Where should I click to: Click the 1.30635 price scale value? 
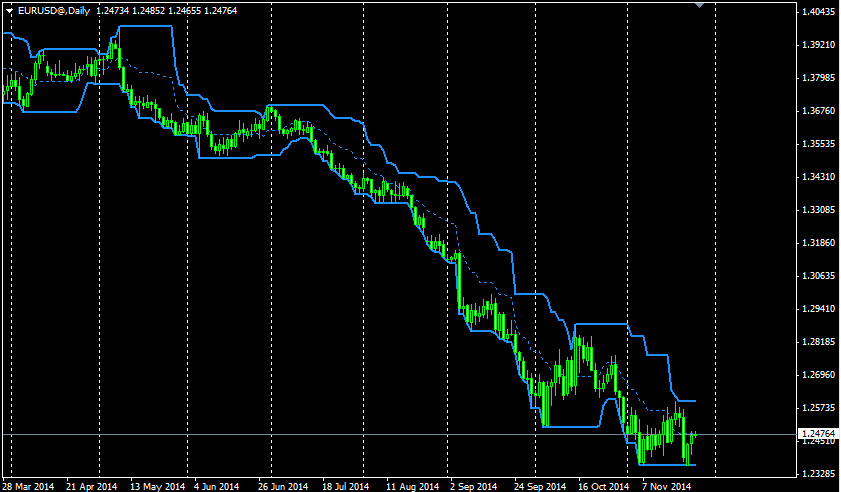(x=818, y=276)
